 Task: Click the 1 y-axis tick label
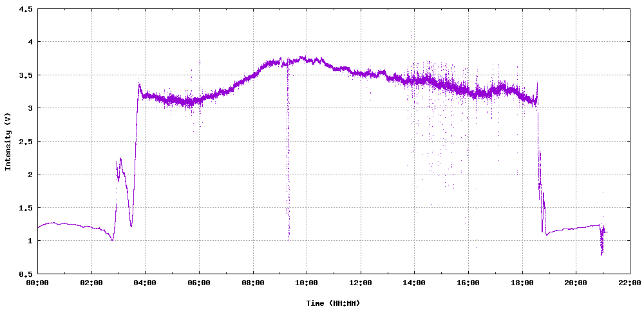click(x=30, y=241)
